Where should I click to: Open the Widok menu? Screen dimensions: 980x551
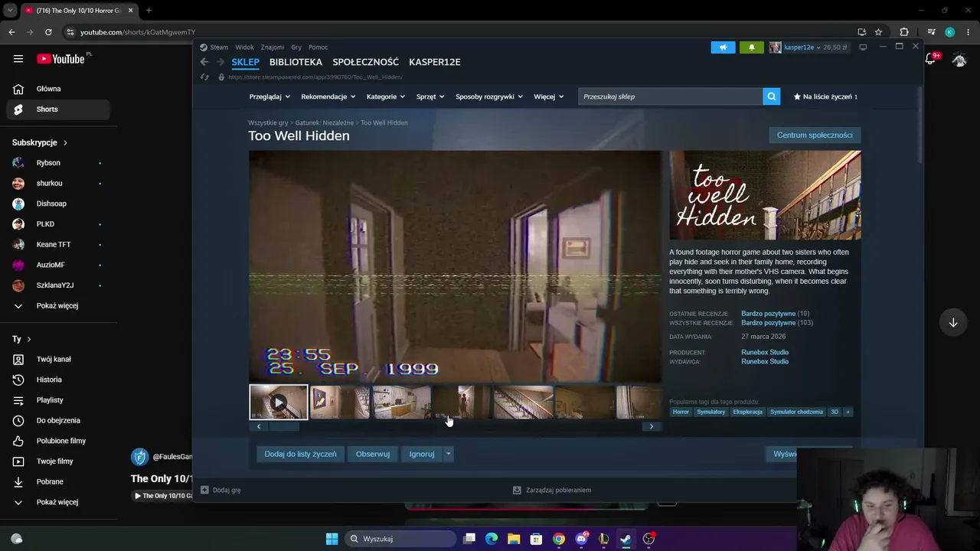(244, 47)
